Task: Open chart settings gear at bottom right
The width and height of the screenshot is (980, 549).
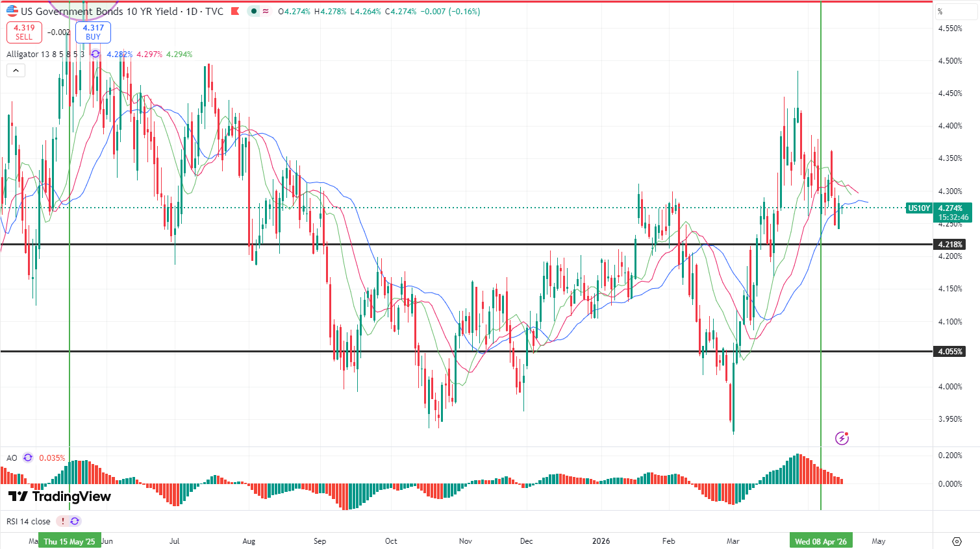Action: [x=957, y=541]
